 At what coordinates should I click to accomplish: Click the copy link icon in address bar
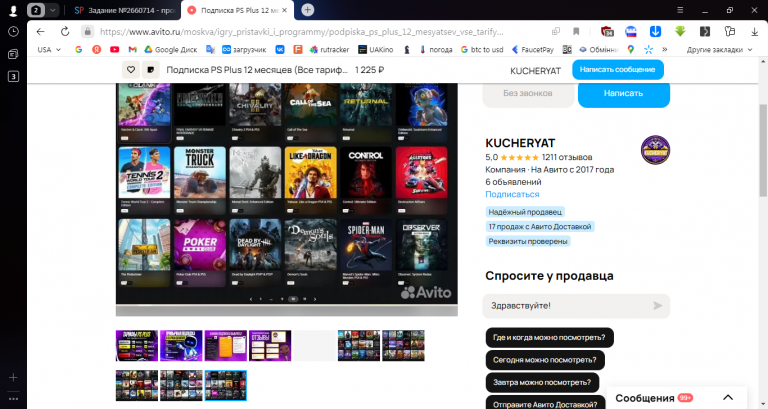555,31
